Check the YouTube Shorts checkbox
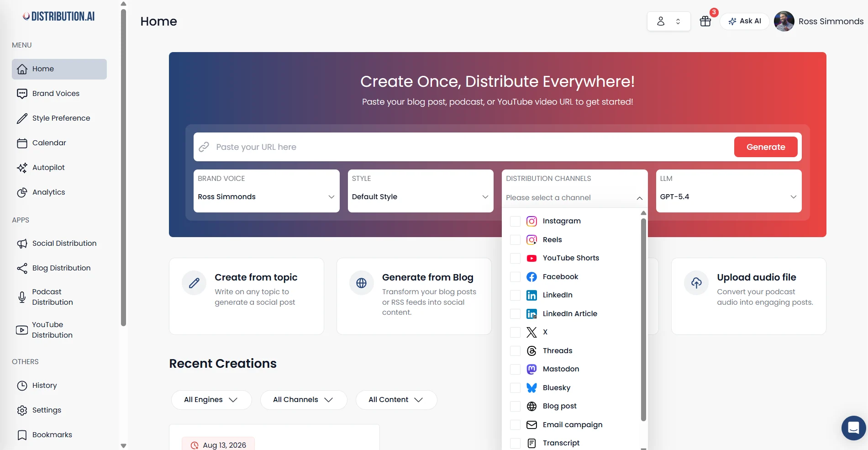Screen dimensions: 868x450 coord(515,258)
